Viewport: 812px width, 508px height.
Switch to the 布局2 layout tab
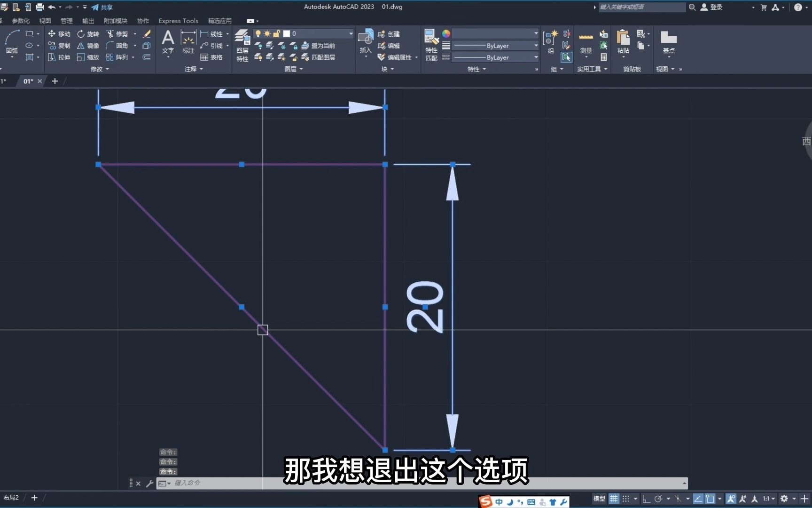click(11, 498)
